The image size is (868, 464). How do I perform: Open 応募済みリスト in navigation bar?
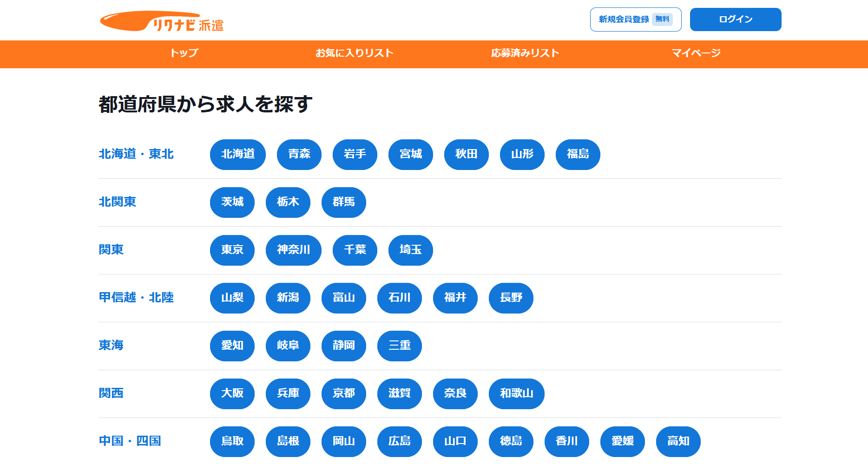(x=525, y=53)
